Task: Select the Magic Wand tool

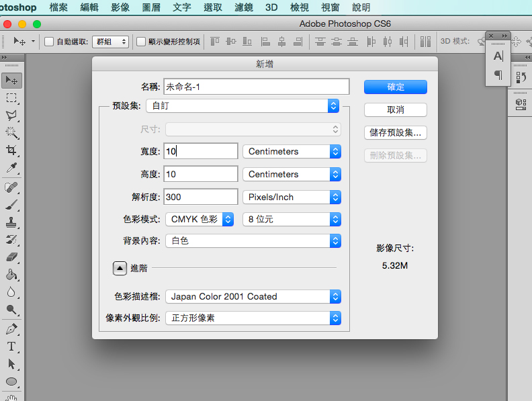Action: point(11,132)
